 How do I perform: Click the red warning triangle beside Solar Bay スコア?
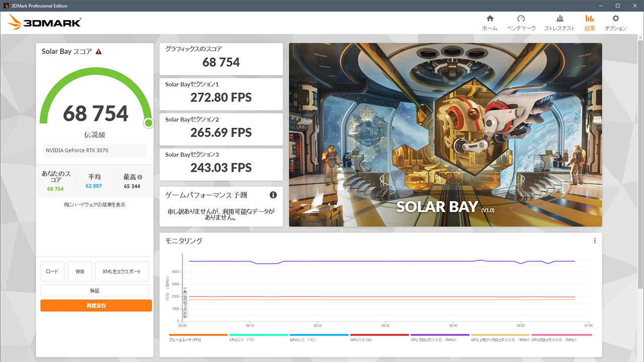(x=99, y=51)
